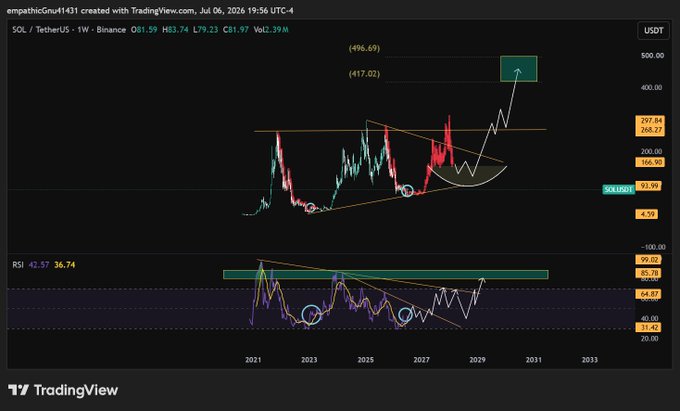680x411 pixels.
Task: Click the 20.00 RSI scale value
Action: [x=649, y=339]
